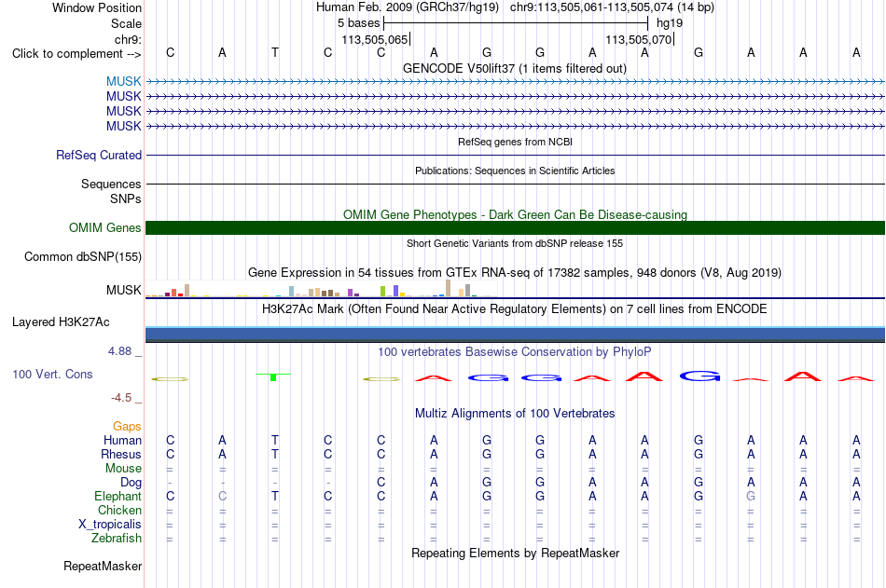
Task: Click the RefSeq Curated track label
Action: (x=99, y=155)
